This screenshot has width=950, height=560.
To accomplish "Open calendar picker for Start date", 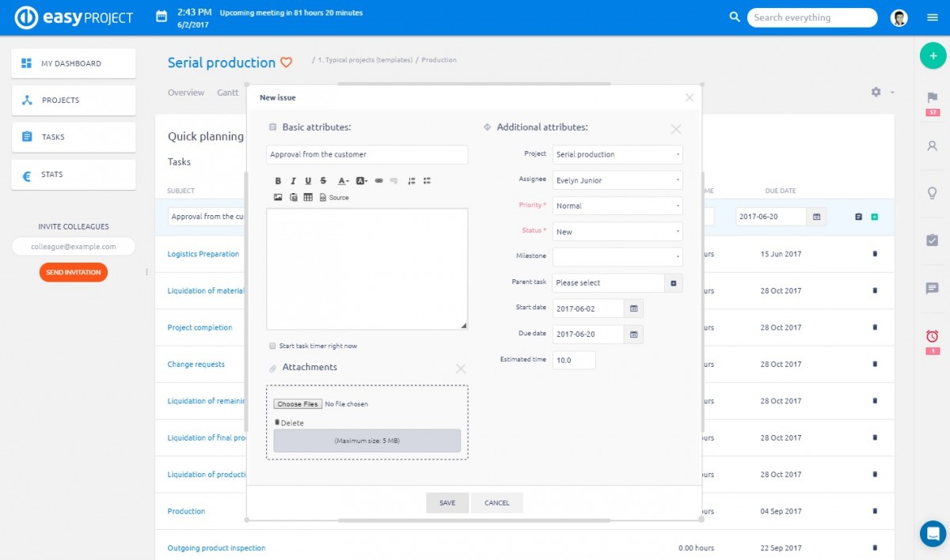I will [x=633, y=308].
